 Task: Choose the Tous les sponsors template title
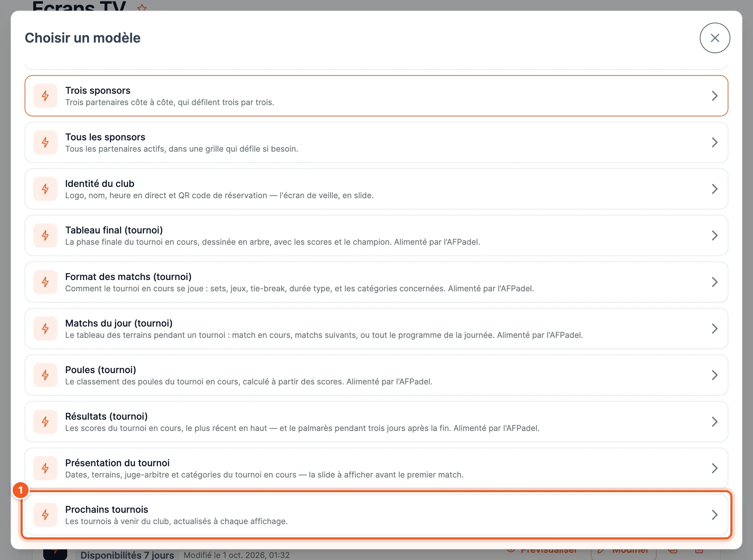(x=105, y=137)
